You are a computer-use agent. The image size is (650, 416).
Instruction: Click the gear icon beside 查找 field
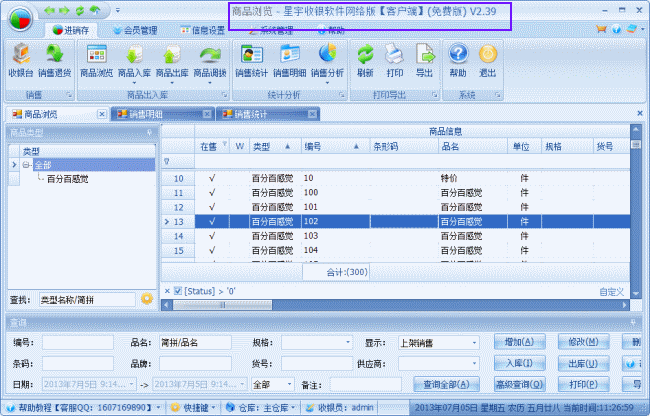coord(147,298)
